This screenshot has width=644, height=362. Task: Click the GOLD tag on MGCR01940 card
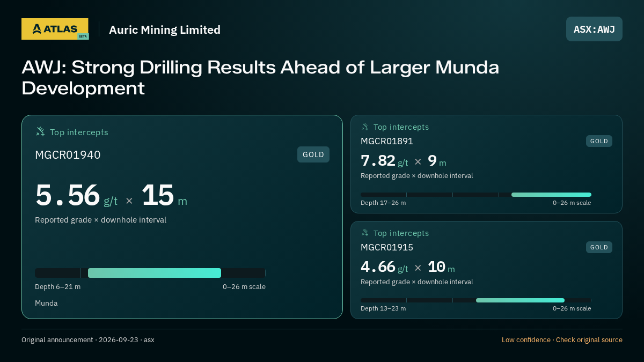pos(313,154)
